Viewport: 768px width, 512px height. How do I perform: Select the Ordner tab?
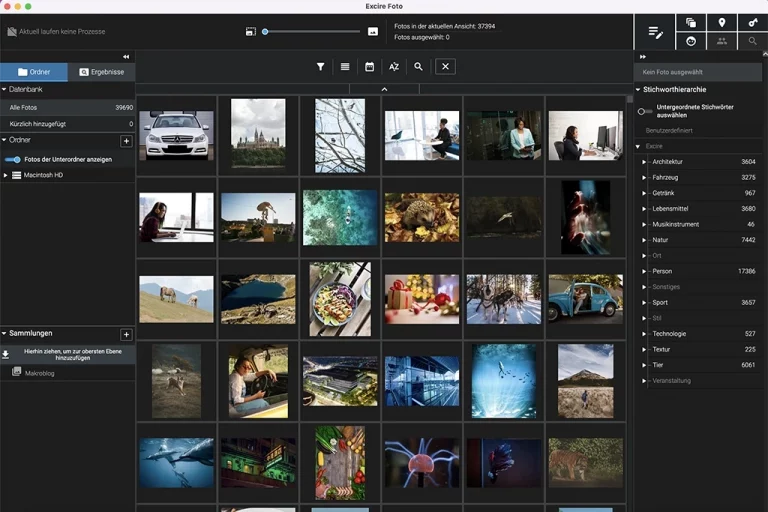pos(34,72)
